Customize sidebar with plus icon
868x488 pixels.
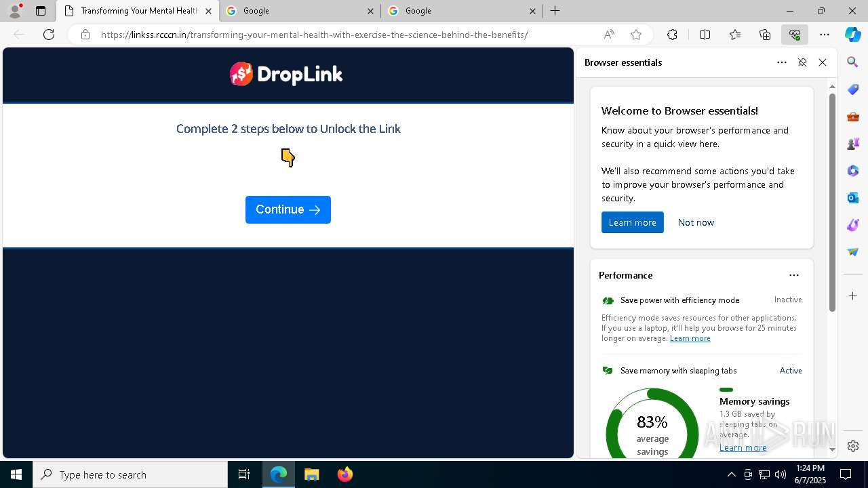[853, 296]
